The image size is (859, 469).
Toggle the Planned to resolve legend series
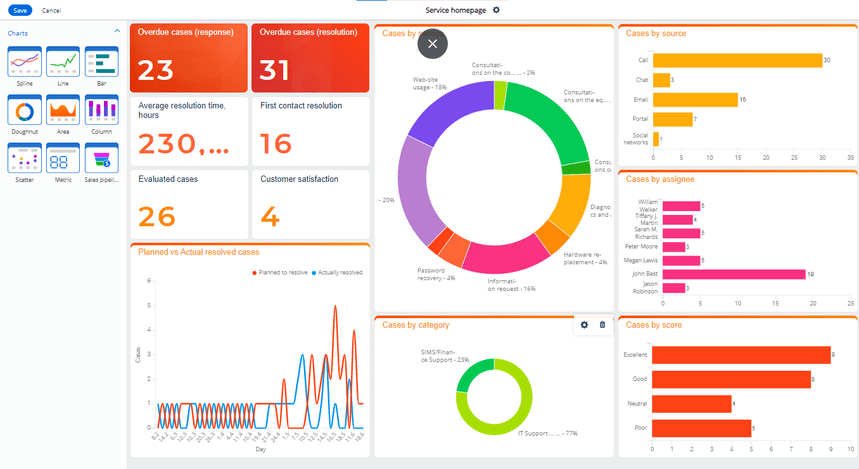pyautogui.click(x=280, y=272)
